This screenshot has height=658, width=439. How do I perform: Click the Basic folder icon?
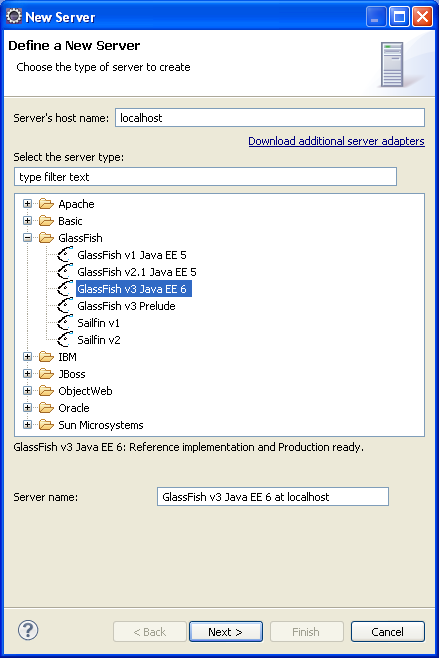[x=46, y=221]
